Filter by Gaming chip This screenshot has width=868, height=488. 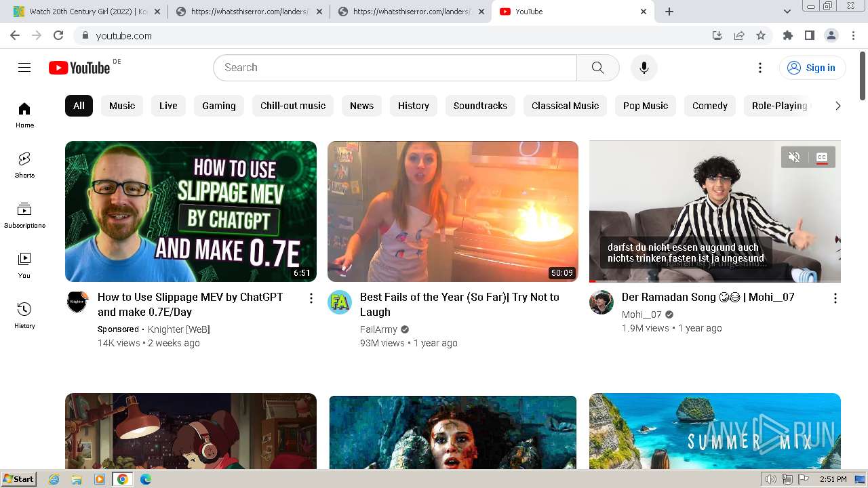tap(219, 106)
